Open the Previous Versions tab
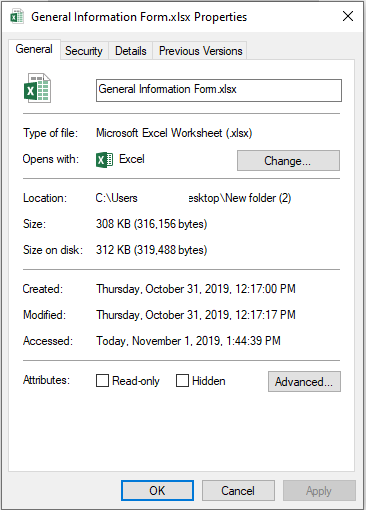The width and height of the screenshot is (366, 510). pyautogui.click(x=200, y=51)
